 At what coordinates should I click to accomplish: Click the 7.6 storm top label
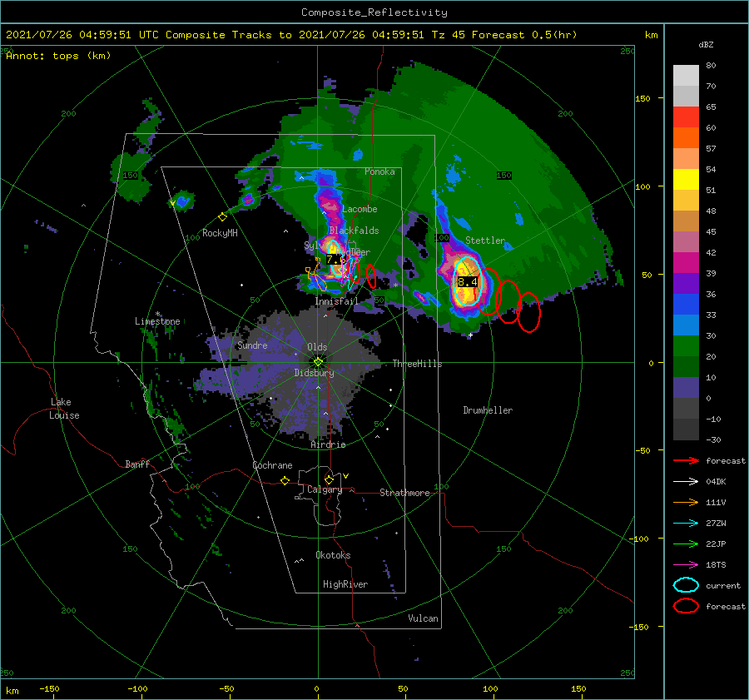pos(336,260)
